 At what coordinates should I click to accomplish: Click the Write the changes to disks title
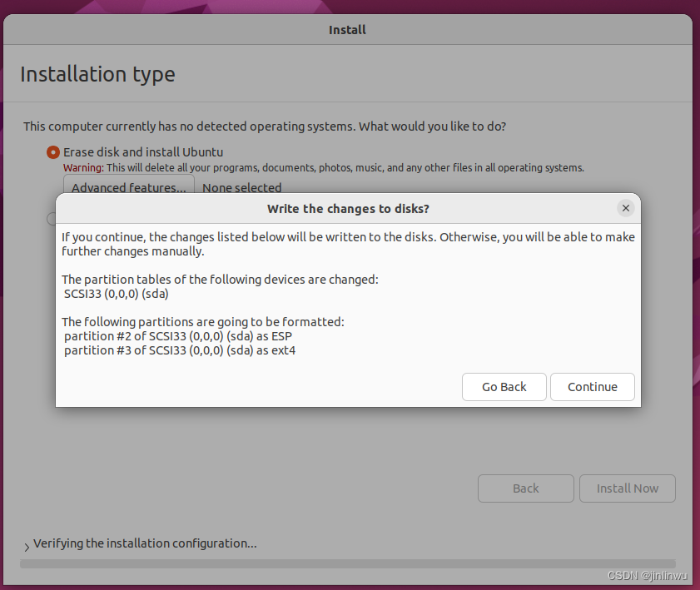347,208
